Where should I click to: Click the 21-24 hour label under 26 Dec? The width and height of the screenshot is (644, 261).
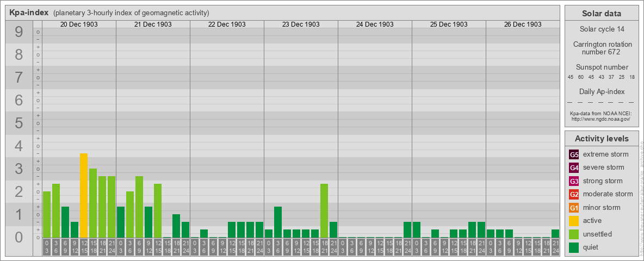555,247
